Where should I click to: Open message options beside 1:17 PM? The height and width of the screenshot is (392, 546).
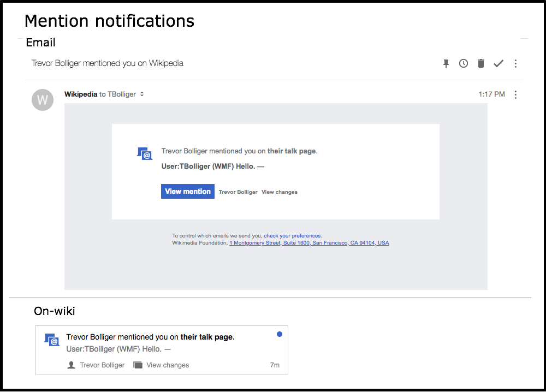(x=516, y=94)
